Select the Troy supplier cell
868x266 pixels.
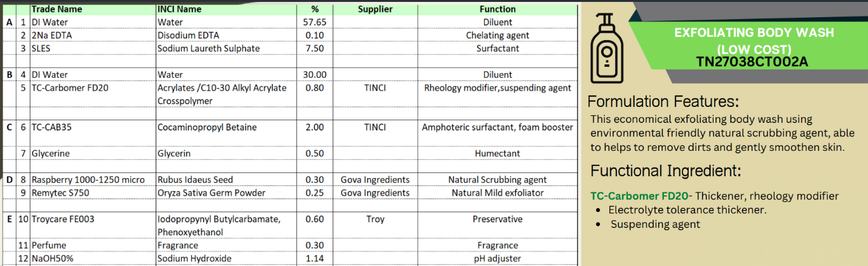tap(375, 220)
